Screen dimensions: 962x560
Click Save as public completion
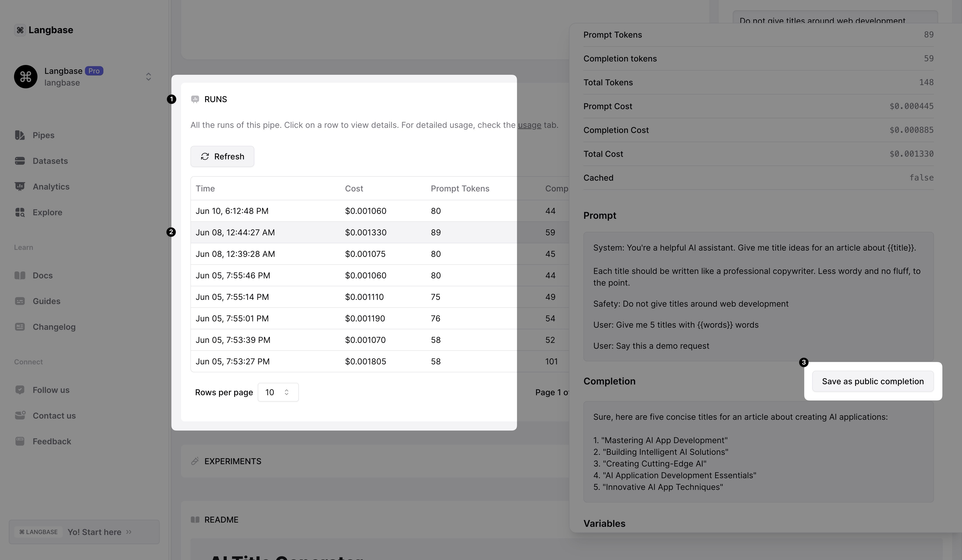[873, 381]
